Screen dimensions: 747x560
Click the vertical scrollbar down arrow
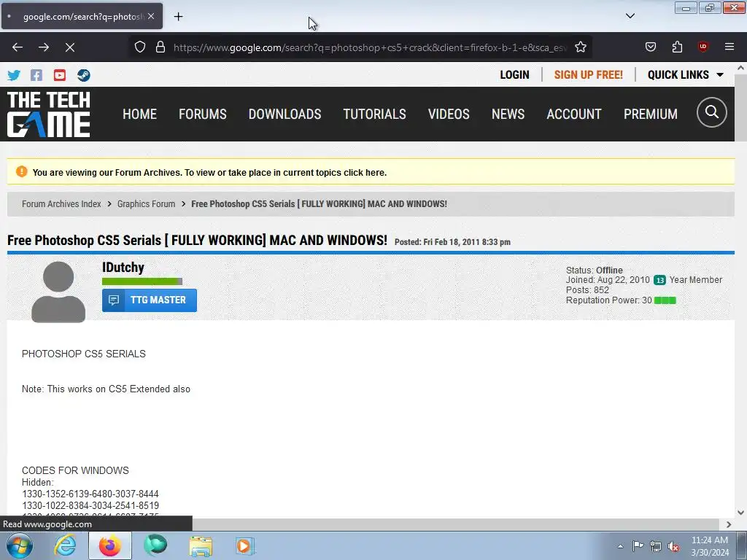741,513
